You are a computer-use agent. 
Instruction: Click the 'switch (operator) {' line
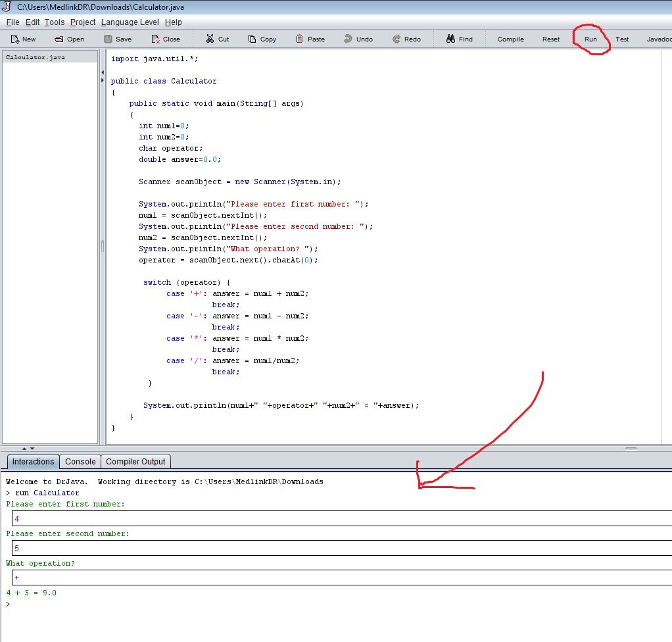[x=187, y=282]
